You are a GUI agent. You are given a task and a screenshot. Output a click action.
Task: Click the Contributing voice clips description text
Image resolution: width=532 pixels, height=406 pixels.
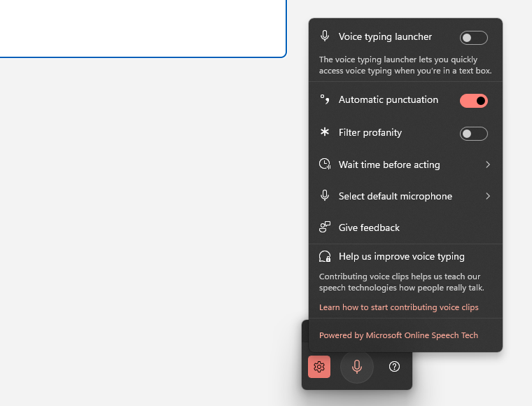401,282
